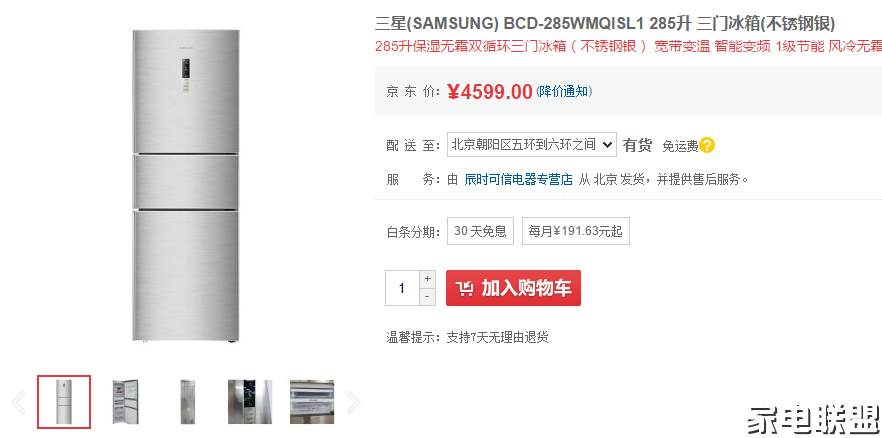Select interior drawer thumbnail
Screen dimensions: 882x438
pos(312,402)
